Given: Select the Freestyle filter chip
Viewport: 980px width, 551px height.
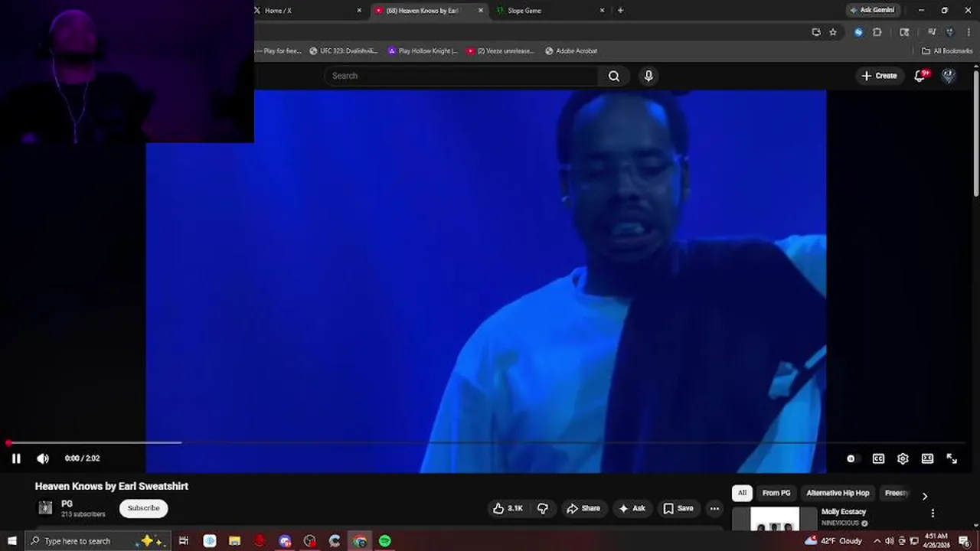Looking at the screenshot, I should [x=897, y=494].
